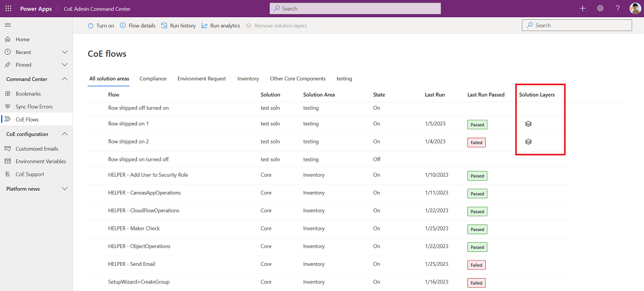The width and height of the screenshot is (644, 291).
Task: Click Passed badge for flow shipped on 1
Action: 477,124
